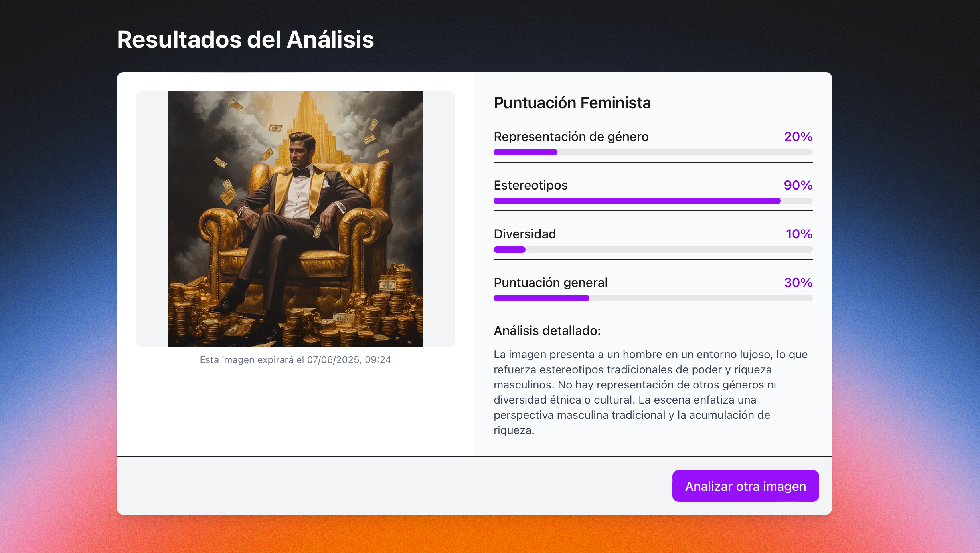Click the 30% overall score value
The height and width of the screenshot is (553, 980).
(x=798, y=283)
